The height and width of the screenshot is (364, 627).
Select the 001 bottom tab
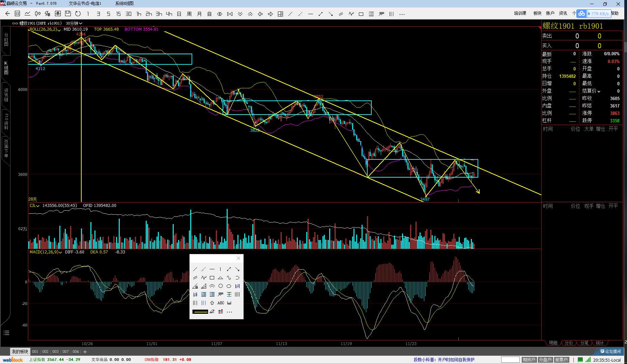point(35,352)
